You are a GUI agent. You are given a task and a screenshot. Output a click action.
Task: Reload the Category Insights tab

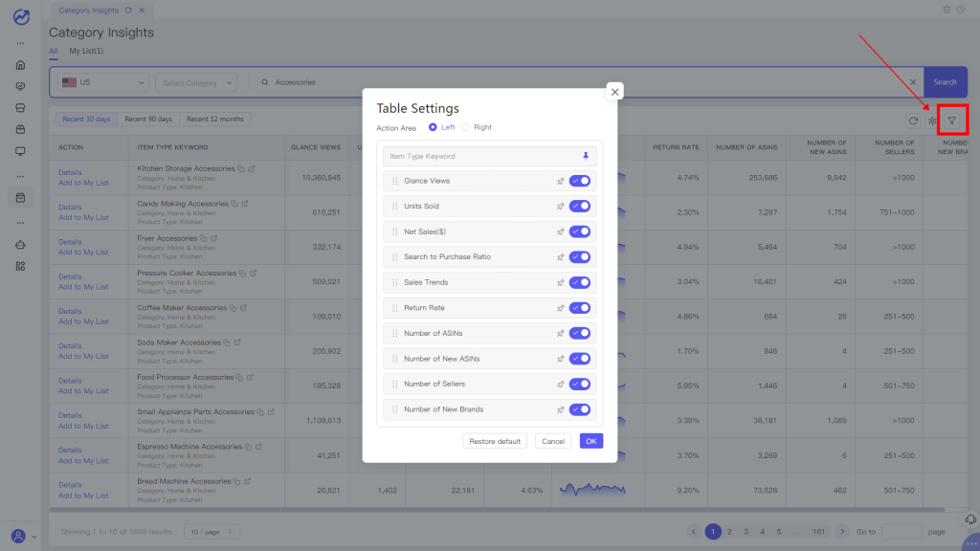click(128, 10)
